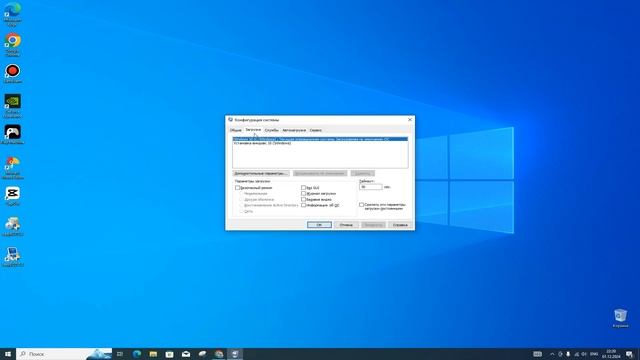Viewport: 640px width, 360px height.
Task: Close the System Configuration dialog
Action: pyautogui.click(x=410, y=120)
